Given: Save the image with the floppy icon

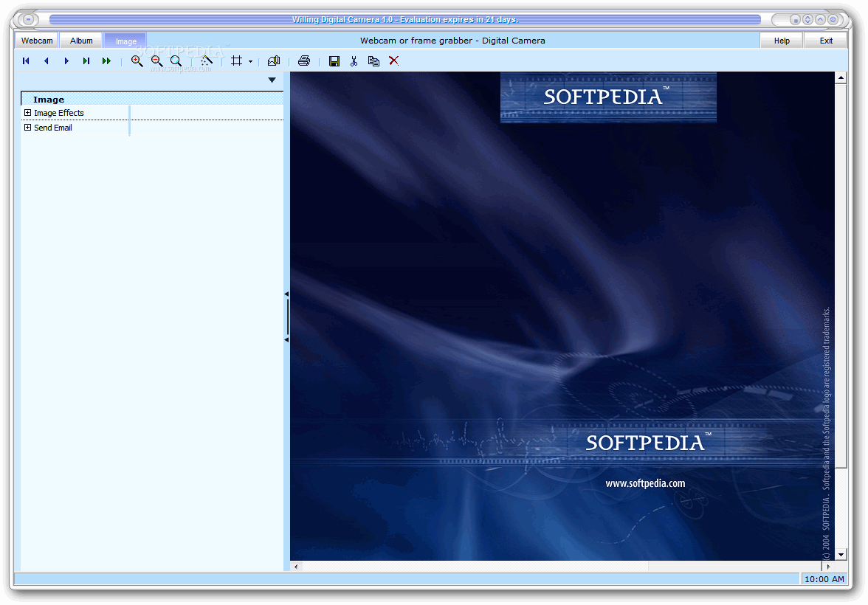Looking at the screenshot, I should click(334, 61).
